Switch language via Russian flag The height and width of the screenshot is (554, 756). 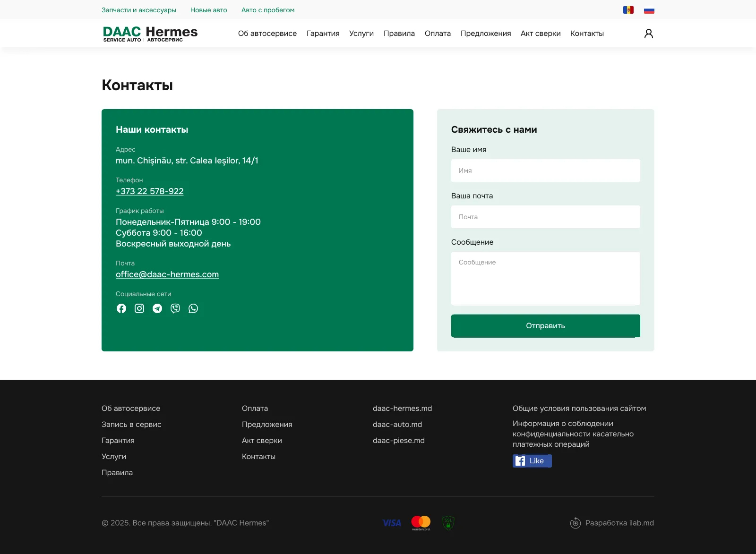point(649,10)
